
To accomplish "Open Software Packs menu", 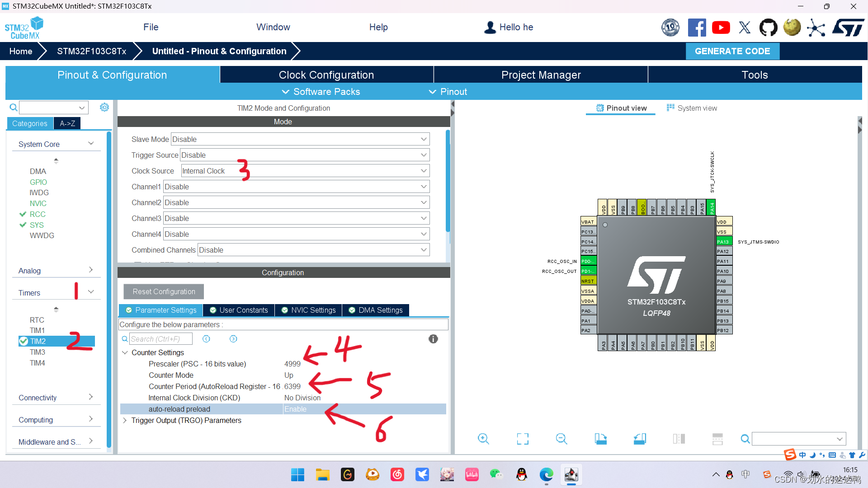I will coord(321,92).
